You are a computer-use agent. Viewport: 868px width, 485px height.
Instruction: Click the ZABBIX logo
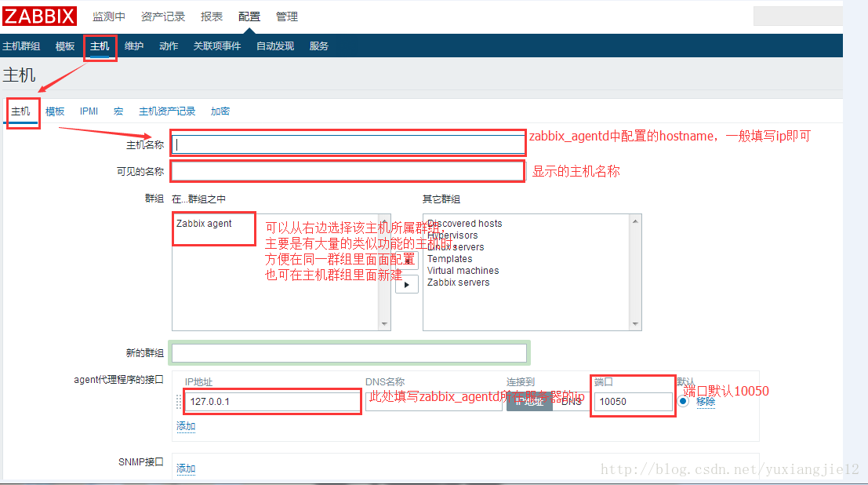click(39, 16)
